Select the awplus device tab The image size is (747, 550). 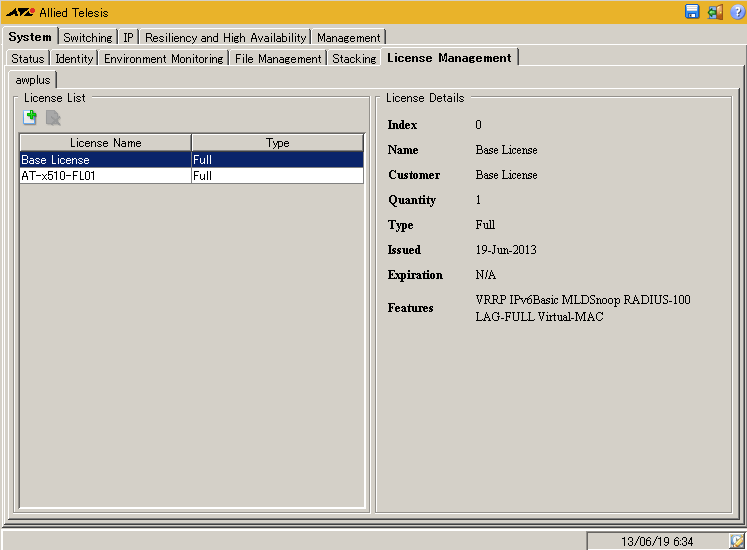click(33, 80)
